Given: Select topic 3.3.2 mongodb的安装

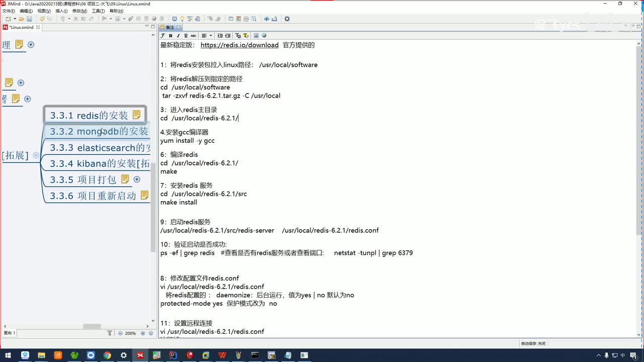Looking at the screenshot, I should [x=99, y=132].
